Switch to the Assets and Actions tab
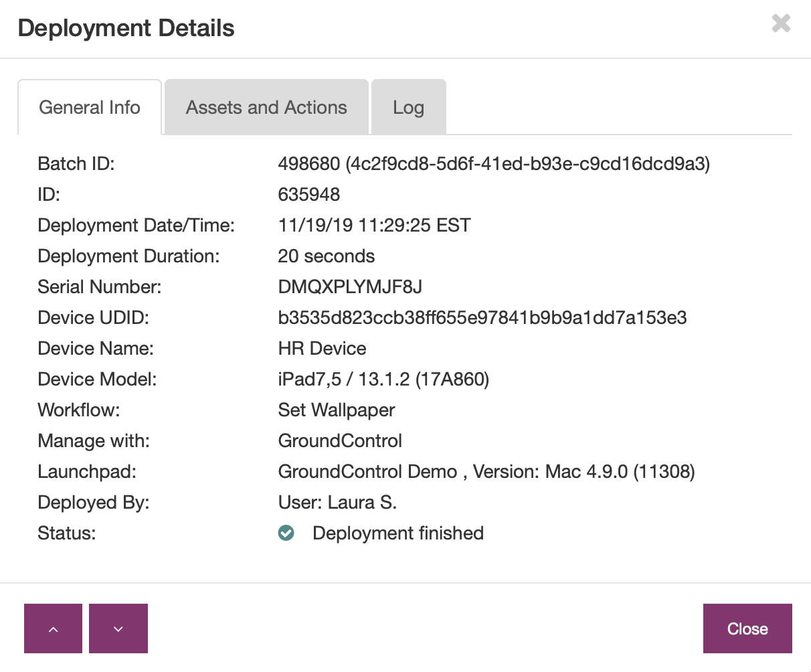The image size is (811, 672). [266, 108]
